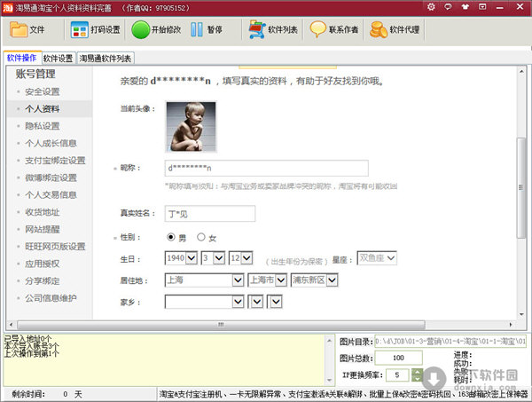Open the birth year 1940 dropdown
This screenshot has height=402, width=532.
click(x=192, y=258)
